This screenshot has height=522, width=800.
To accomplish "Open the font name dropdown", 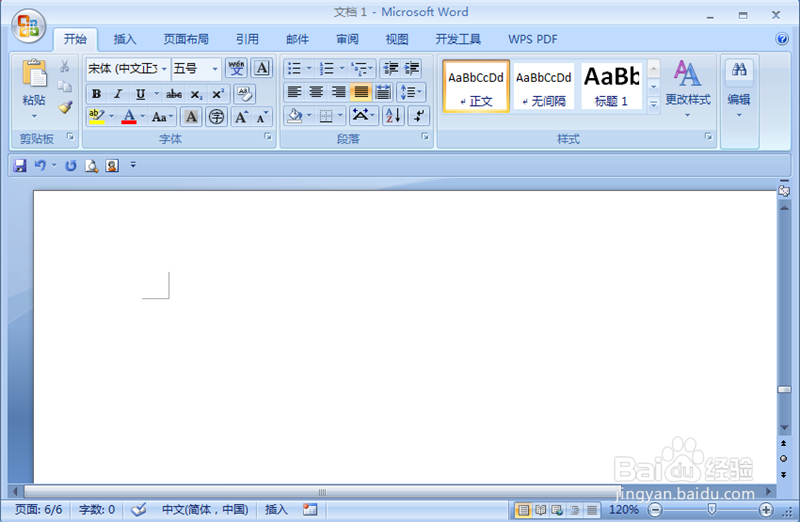I will click(x=164, y=69).
